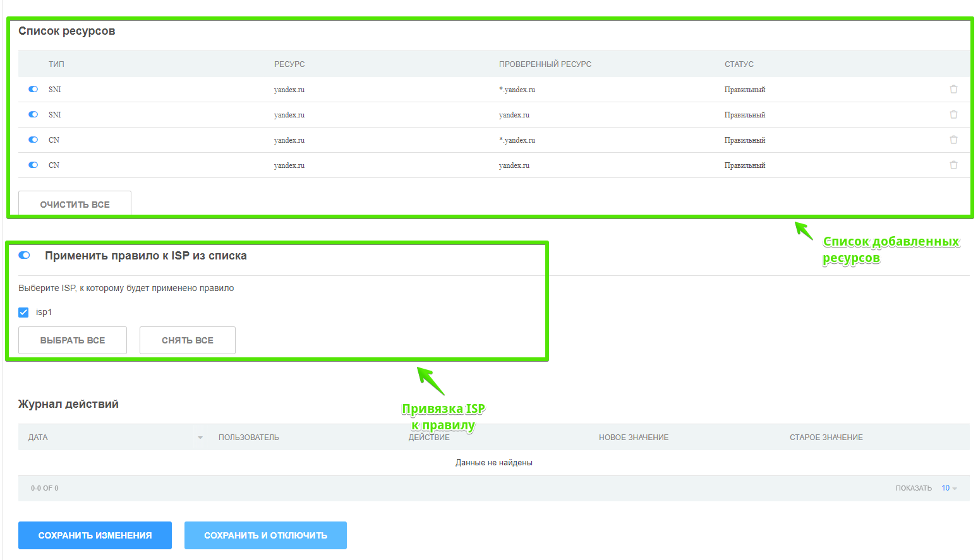Switch off the last CN resource row
The width and height of the screenshot is (978, 560).
pos(33,165)
